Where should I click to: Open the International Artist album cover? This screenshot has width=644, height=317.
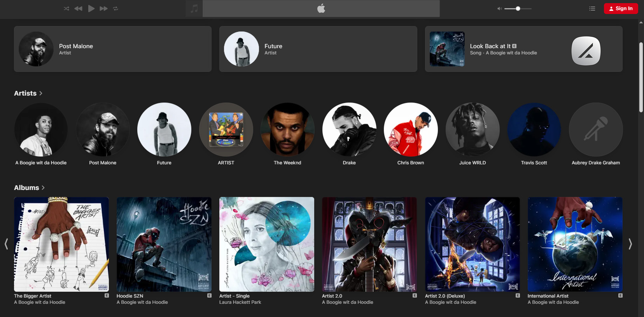[x=575, y=244]
